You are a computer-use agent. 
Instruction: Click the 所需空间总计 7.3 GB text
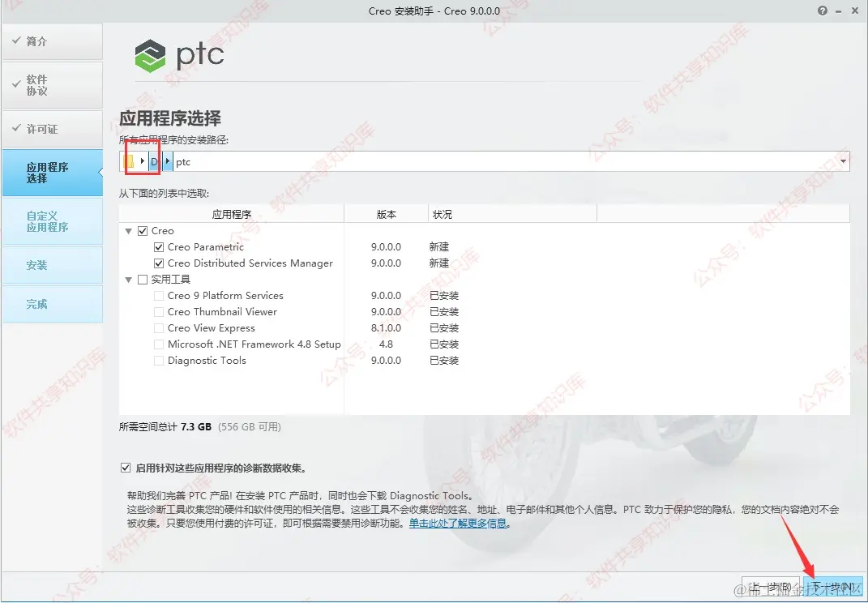[x=165, y=426]
